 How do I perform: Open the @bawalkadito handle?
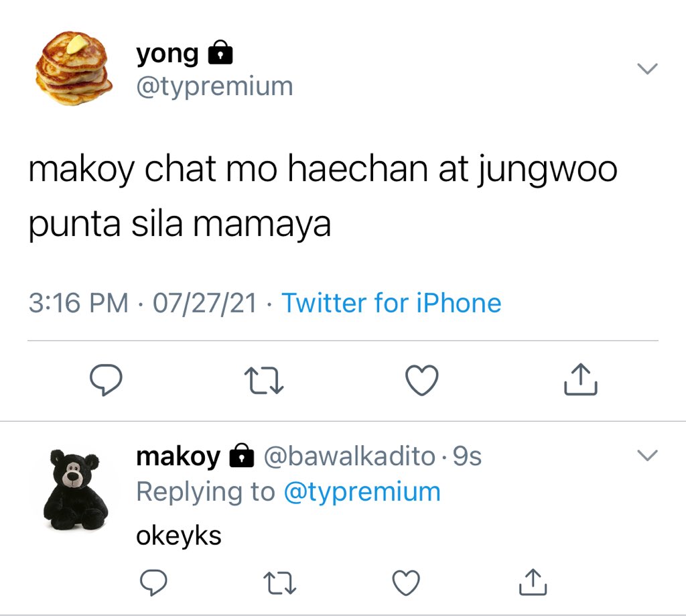pos(350,456)
